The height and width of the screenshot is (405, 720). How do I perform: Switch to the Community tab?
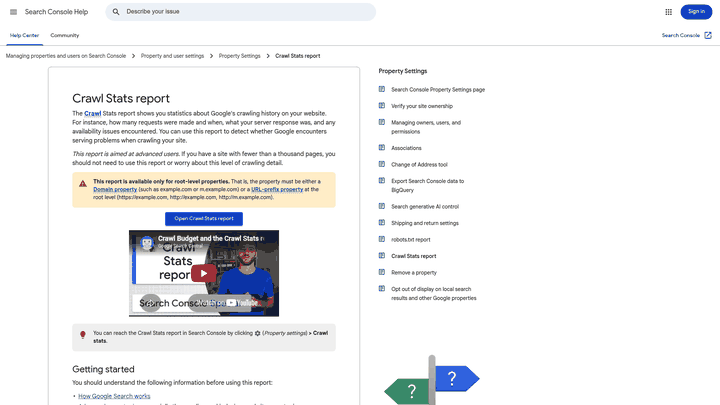click(65, 35)
